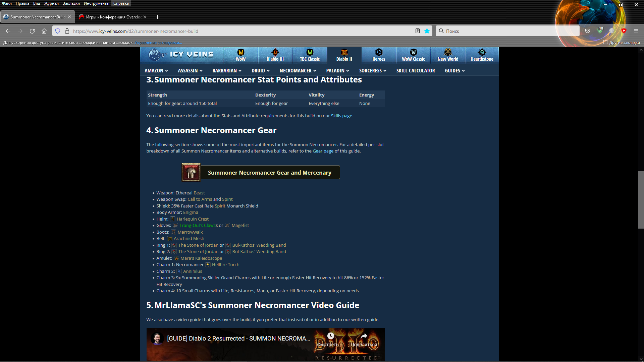Open the Call to Arms link
Image resolution: width=644 pixels, height=362 pixels.
pyautogui.click(x=200, y=199)
